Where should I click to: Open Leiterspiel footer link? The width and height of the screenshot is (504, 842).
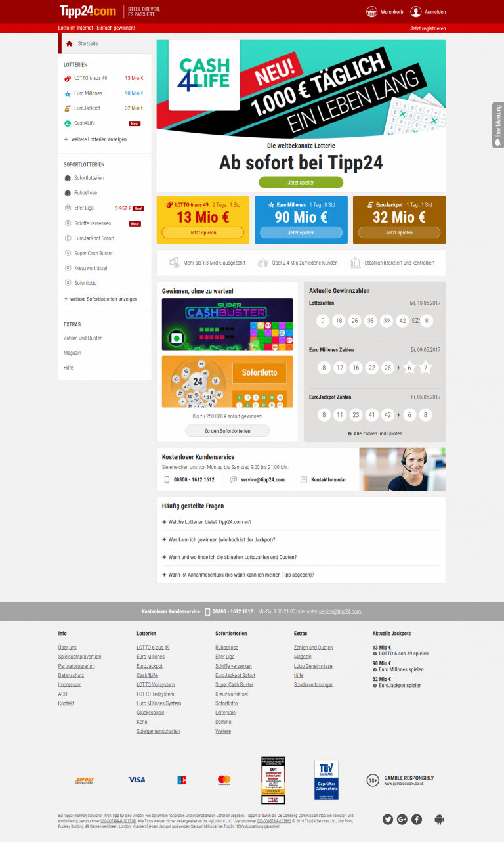(226, 712)
